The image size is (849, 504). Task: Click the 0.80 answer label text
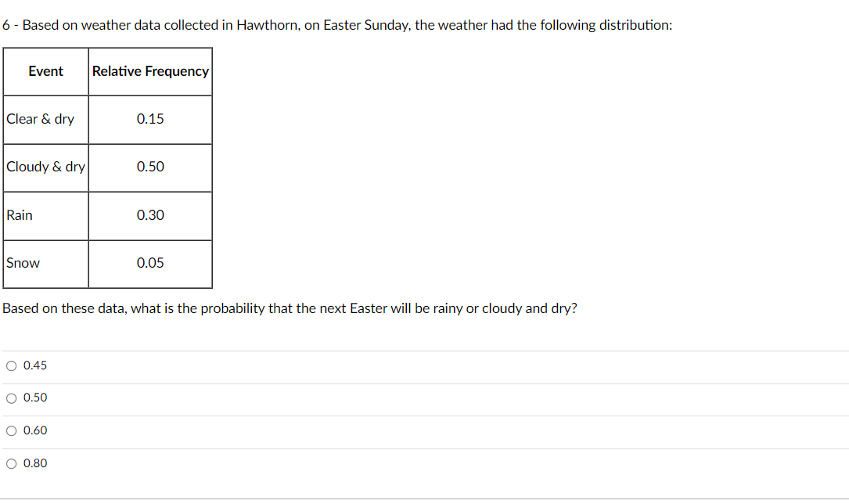pos(36,463)
